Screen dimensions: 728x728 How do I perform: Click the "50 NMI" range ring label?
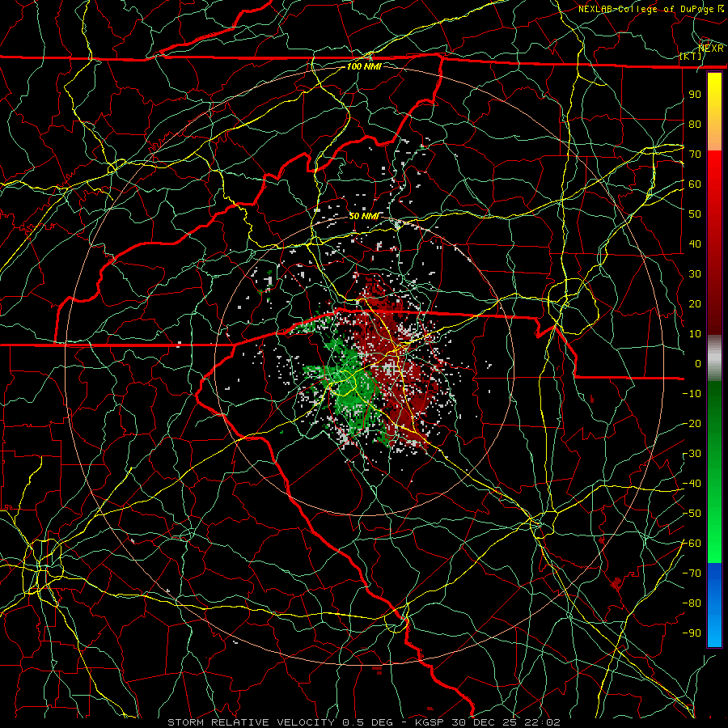[x=364, y=216]
